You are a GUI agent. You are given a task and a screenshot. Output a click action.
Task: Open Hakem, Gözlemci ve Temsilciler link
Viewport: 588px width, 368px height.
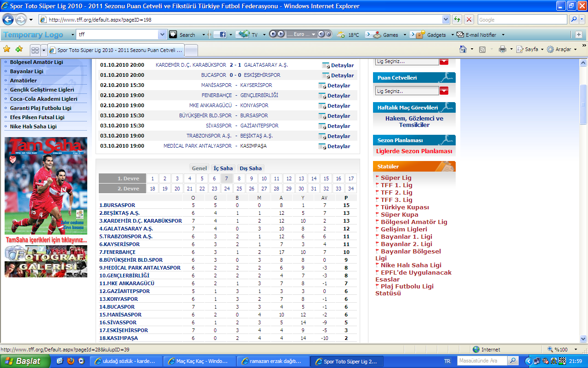(414, 121)
